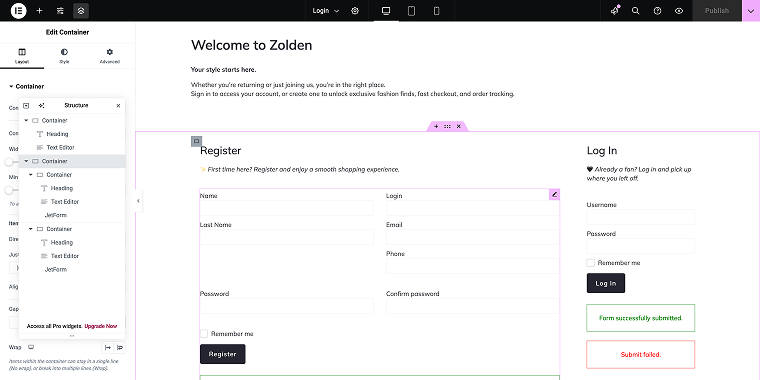This screenshot has width=760, height=380.
Task: Click the Name input field
Action: [x=286, y=208]
